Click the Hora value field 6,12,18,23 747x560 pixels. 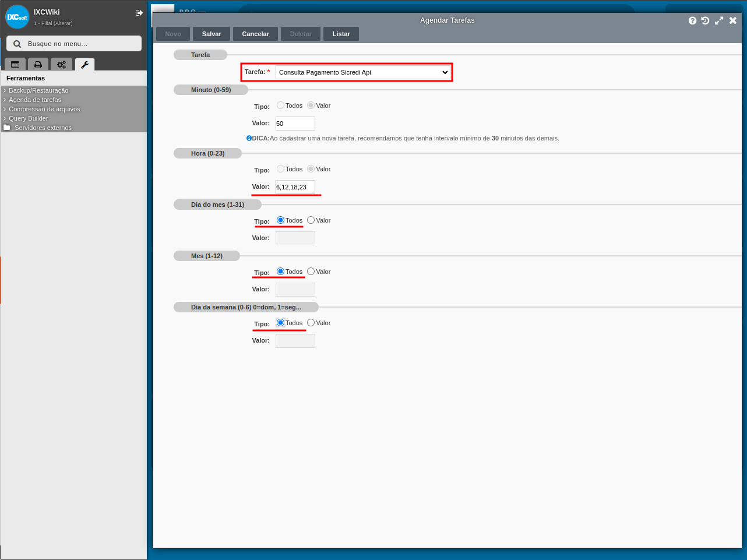coord(295,187)
